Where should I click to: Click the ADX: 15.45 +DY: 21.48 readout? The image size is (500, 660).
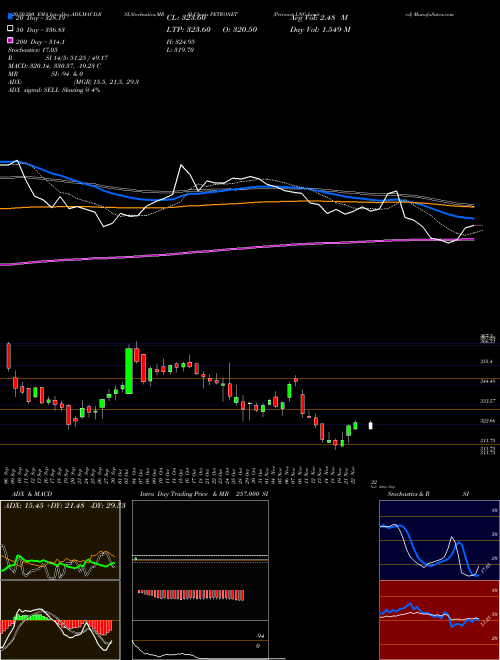pyautogui.click(x=64, y=505)
